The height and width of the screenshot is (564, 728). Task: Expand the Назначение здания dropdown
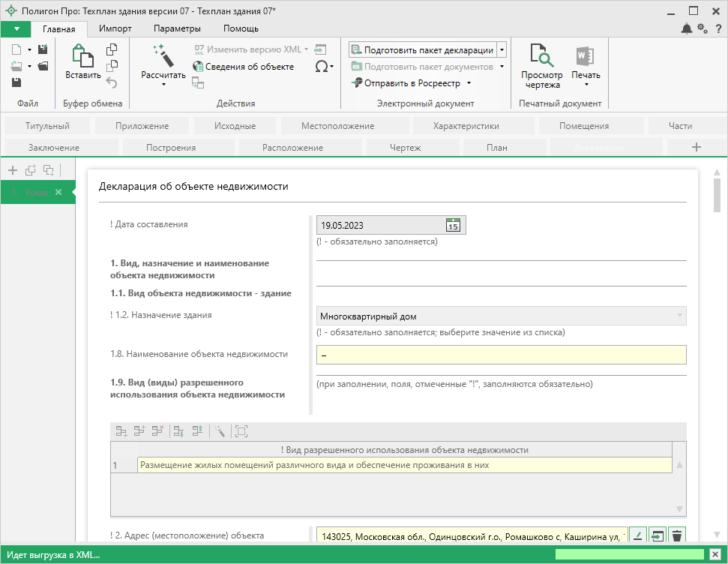click(679, 316)
